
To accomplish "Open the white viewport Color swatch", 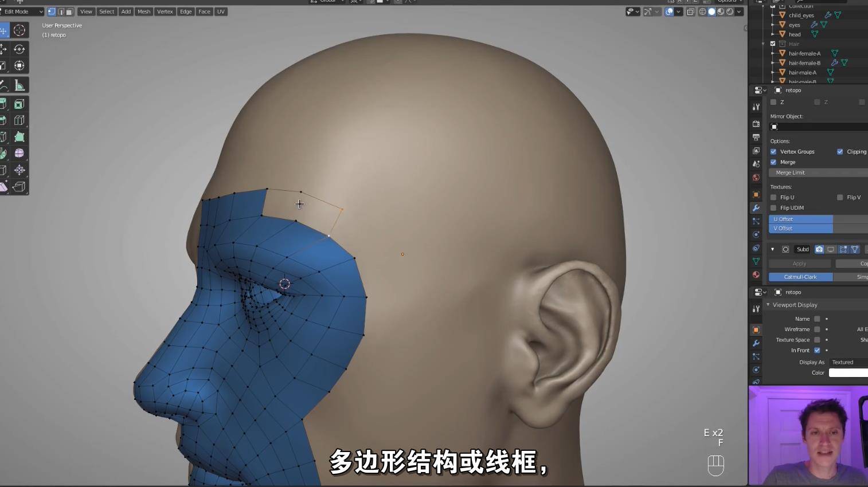I will click(849, 373).
